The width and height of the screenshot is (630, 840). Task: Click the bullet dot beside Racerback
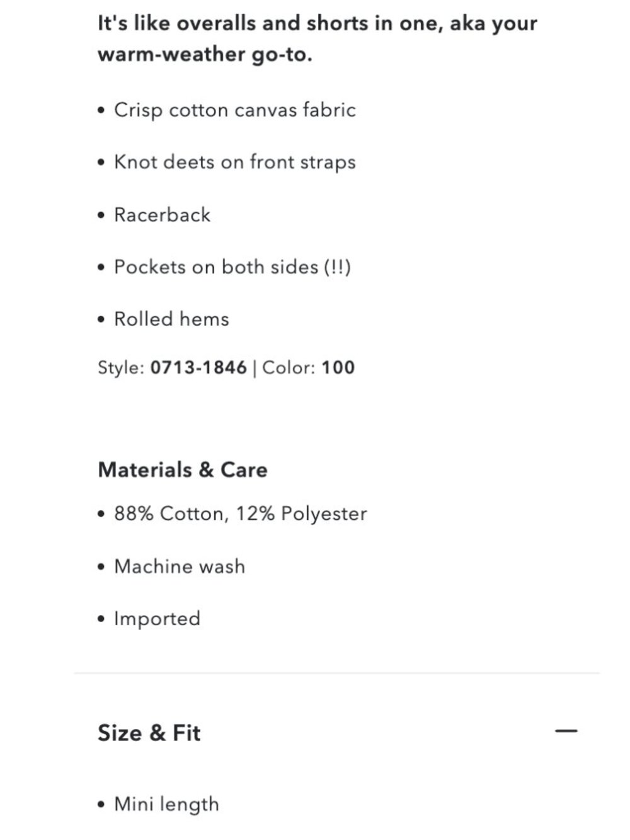click(101, 216)
